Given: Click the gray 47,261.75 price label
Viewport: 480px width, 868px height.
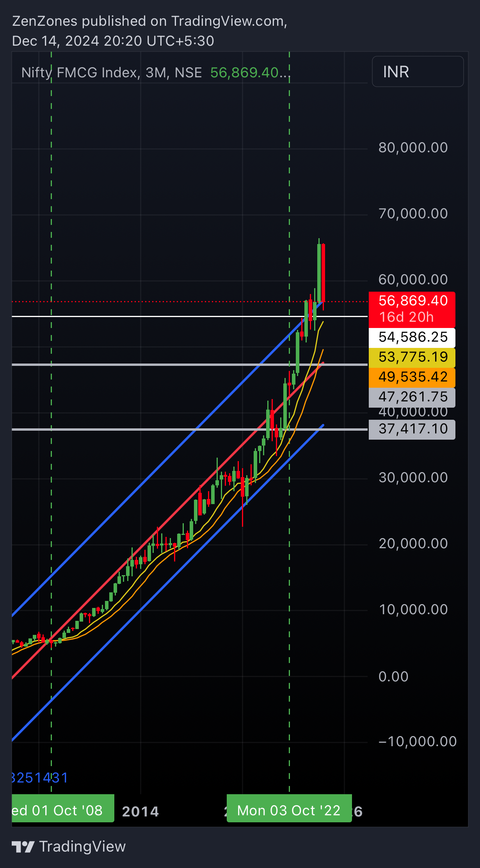Looking at the screenshot, I should pyautogui.click(x=412, y=397).
